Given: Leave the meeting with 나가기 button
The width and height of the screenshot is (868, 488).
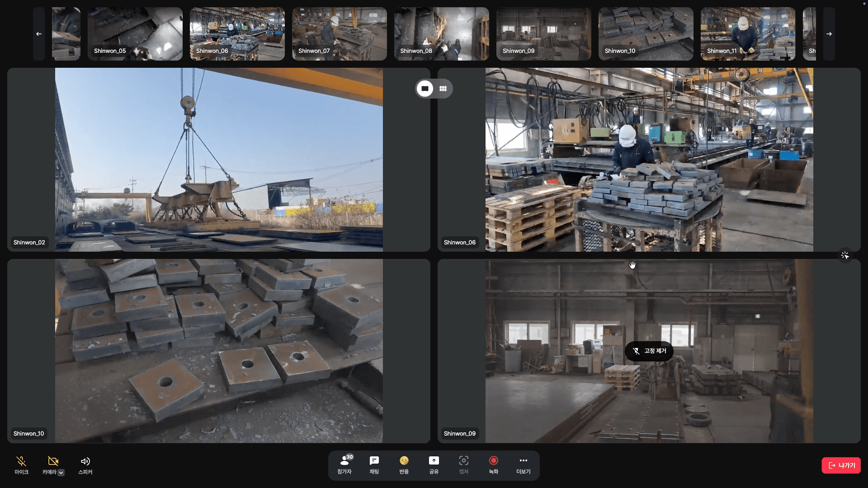Looking at the screenshot, I should [841, 465].
